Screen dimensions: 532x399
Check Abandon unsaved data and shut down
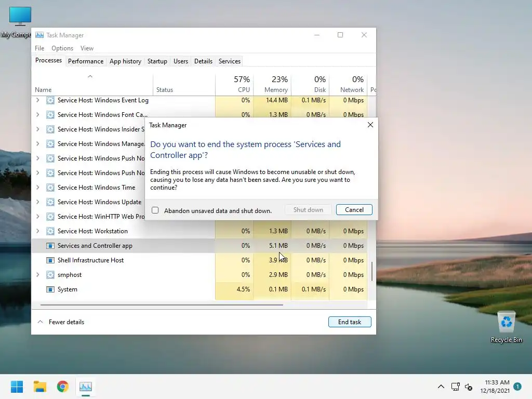tap(155, 210)
